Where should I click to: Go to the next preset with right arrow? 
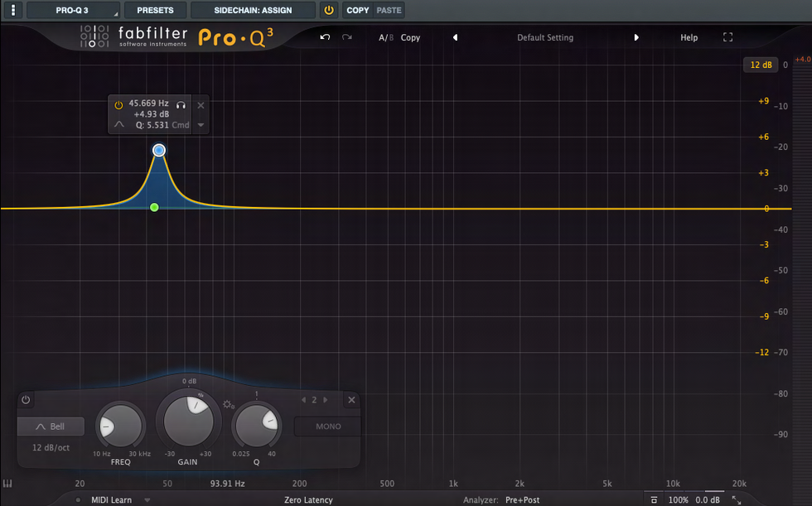636,37
